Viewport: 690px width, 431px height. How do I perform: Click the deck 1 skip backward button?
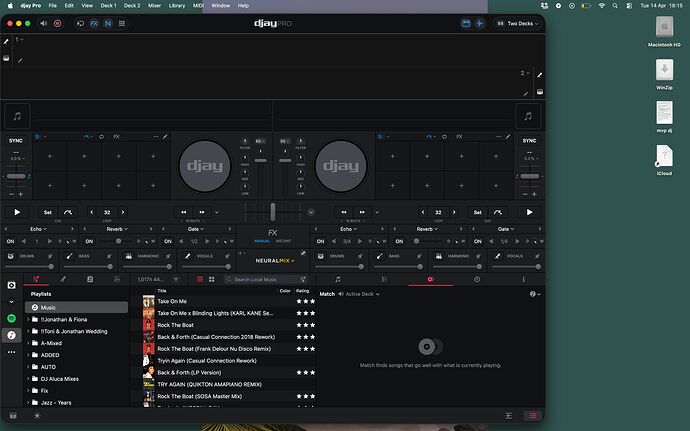point(184,212)
